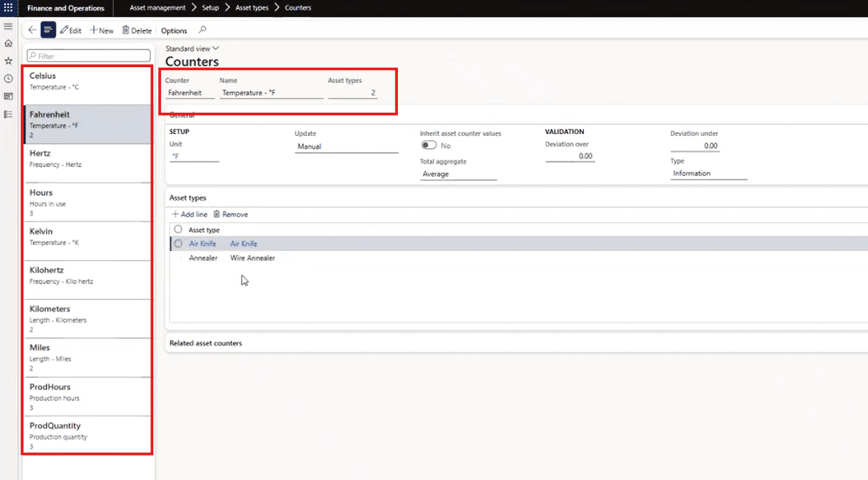The width and height of the screenshot is (868, 480).
Task: Expand the navigation pane hamburger menu
Action: click(x=8, y=27)
